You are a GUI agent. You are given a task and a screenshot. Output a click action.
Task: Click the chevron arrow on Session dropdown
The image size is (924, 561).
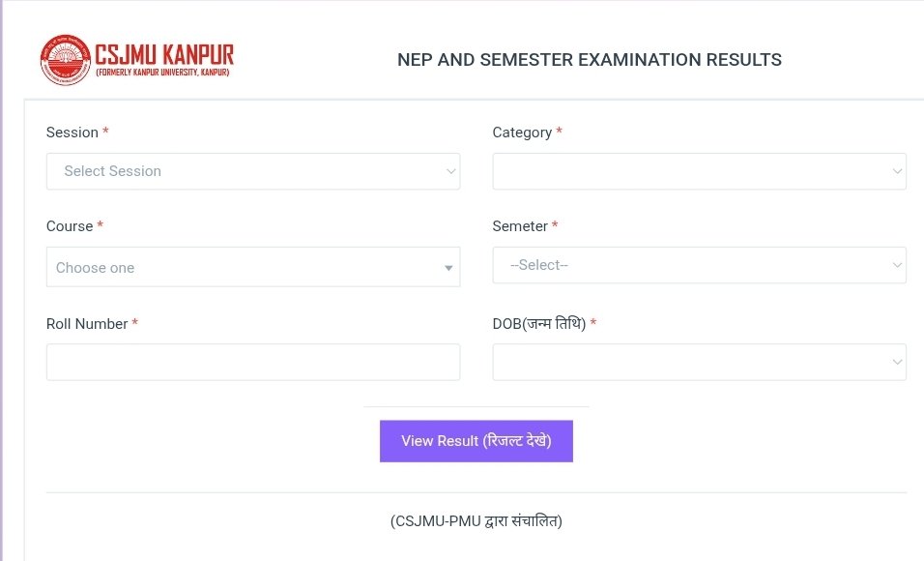(x=450, y=172)
